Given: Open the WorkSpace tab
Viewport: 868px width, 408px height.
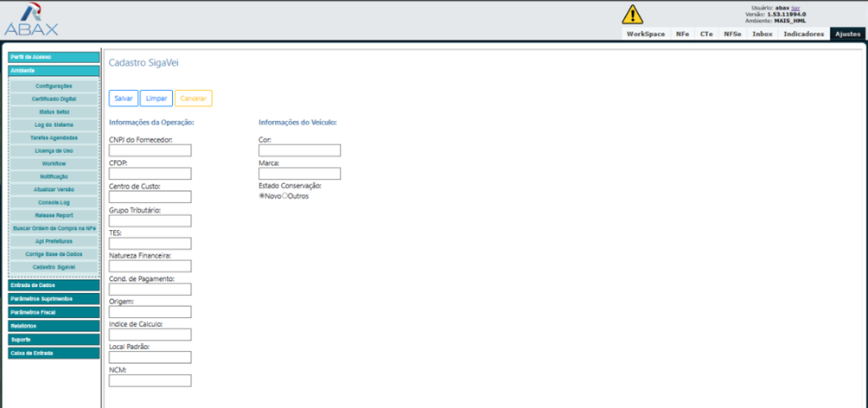Looking at the screenshot, I should (x=646, y=34).
